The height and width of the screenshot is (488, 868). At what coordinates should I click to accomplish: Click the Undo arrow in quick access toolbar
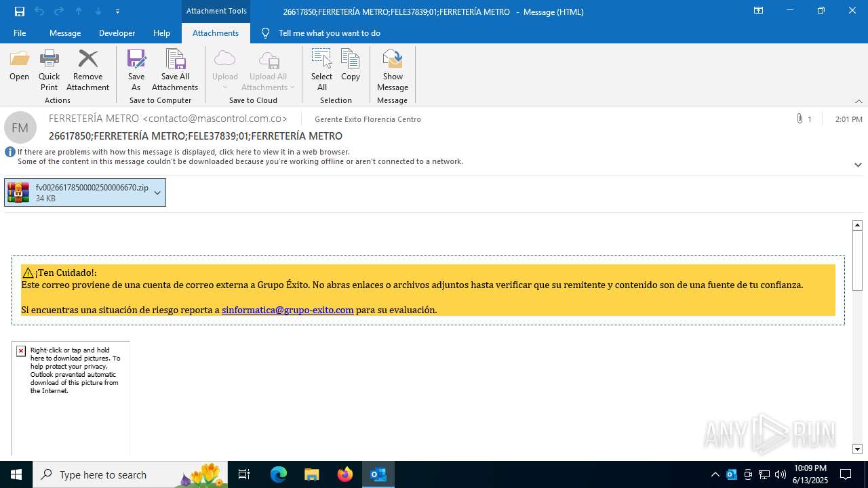(x=39, y=12)
